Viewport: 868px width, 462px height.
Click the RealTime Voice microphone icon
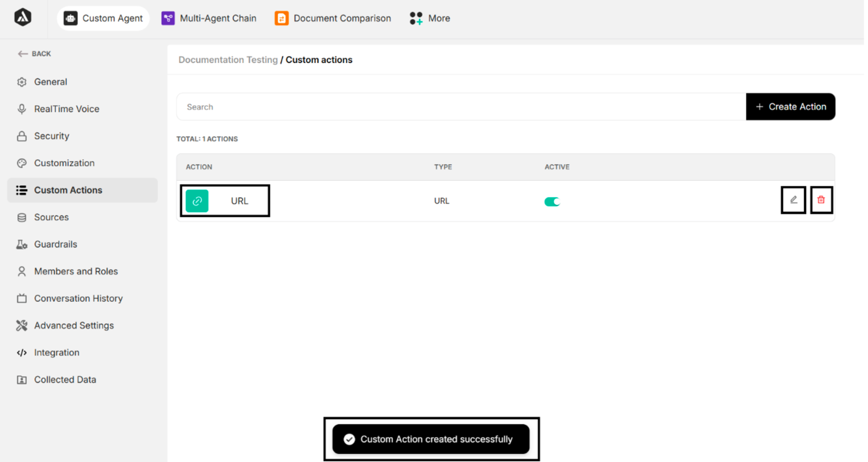click(x=21, y=109)
